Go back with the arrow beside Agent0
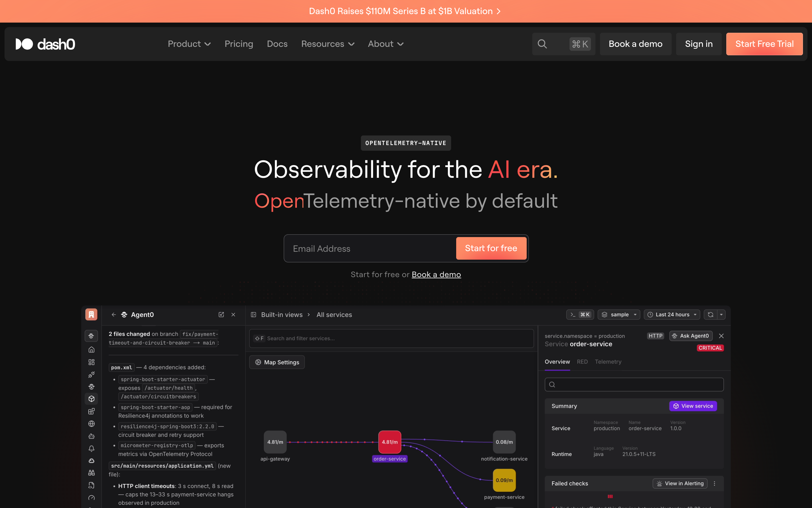The image size is (812, 508). pyautogui.click(x=114, y=315)
